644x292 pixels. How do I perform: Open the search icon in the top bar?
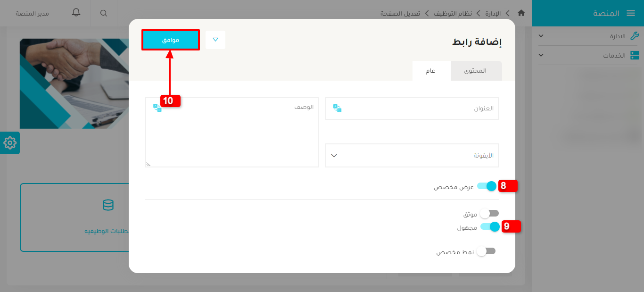pyautogui.click(x=103, y=13)
